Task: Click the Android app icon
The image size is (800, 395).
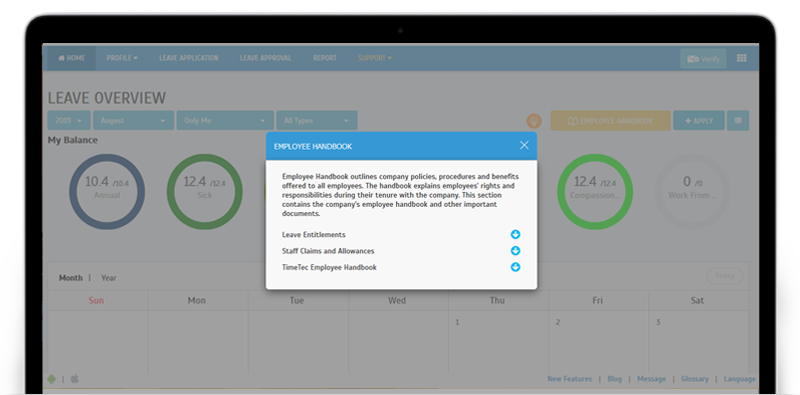Action: click(x=52, y=379)
